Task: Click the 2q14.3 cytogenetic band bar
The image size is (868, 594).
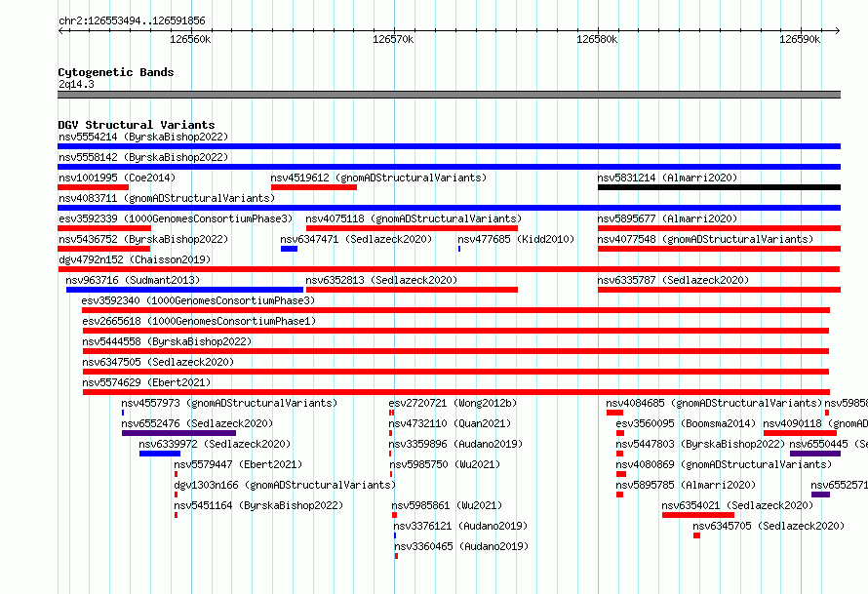Action: coord(449,95)
